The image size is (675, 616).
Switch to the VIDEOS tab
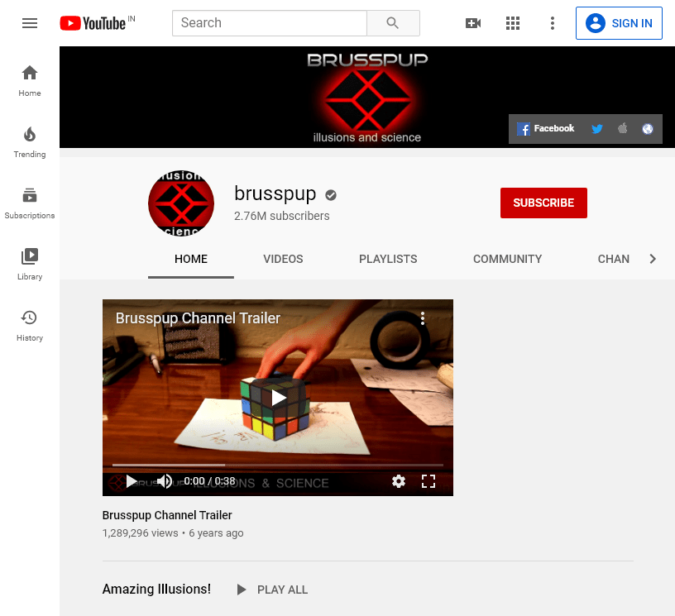pyautogui.click(x=283, y=259)
